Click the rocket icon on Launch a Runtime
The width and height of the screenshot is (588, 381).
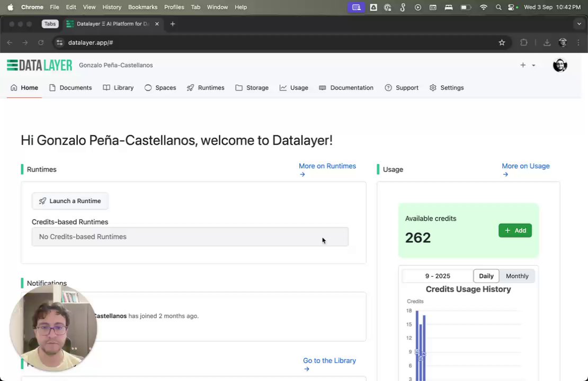[x=42, y=201]
